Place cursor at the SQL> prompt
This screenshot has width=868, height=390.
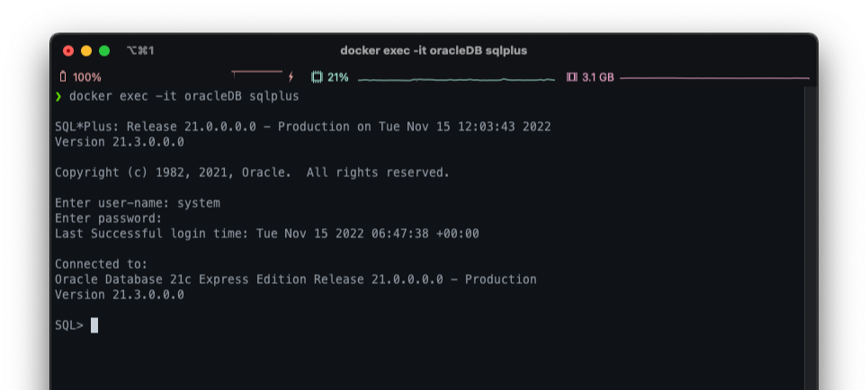69,325
